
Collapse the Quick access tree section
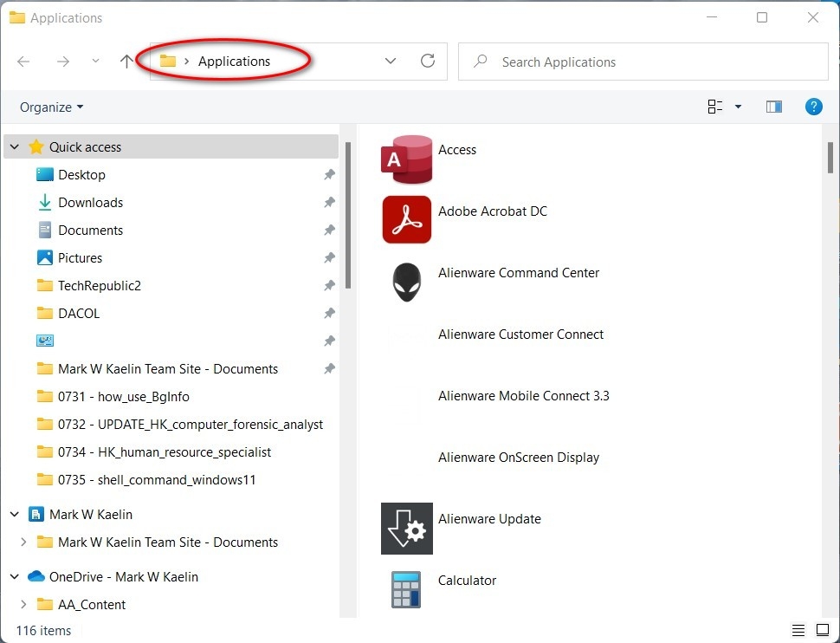(x=15, y=147)
